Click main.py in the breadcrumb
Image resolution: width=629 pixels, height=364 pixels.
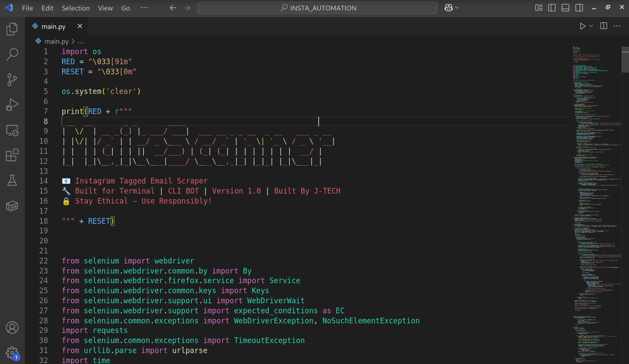tap(57, 42)
